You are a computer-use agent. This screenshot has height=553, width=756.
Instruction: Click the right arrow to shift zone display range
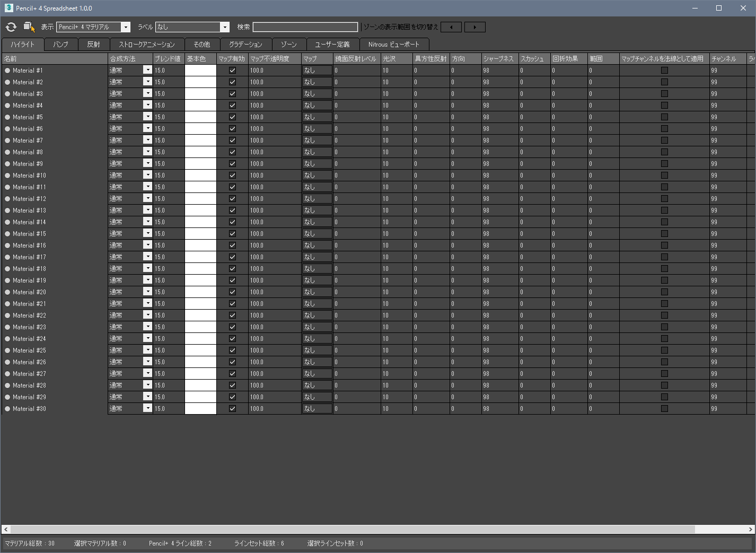[x=474, y=27]
